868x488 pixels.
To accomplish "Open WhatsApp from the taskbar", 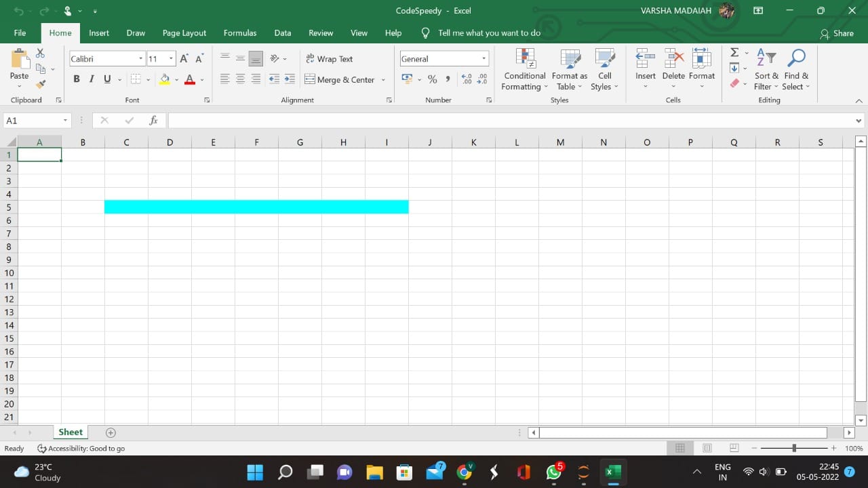I will (x=554, y=472).
